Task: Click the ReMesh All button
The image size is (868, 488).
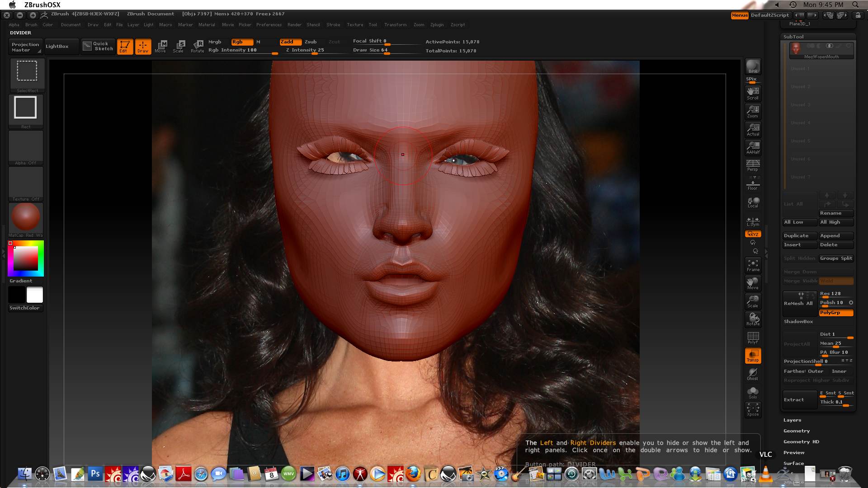Action: (800, 304)
